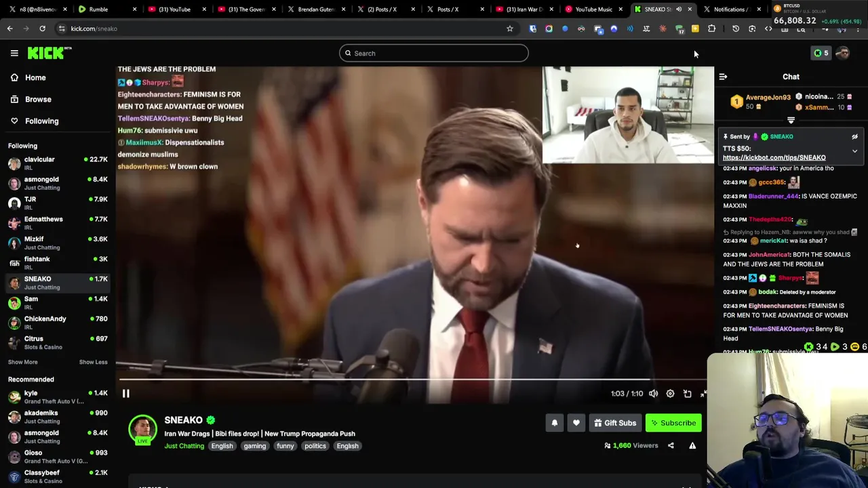Select the gaming tag
This screenshot has width=868, height=488.
coord(255,446)
